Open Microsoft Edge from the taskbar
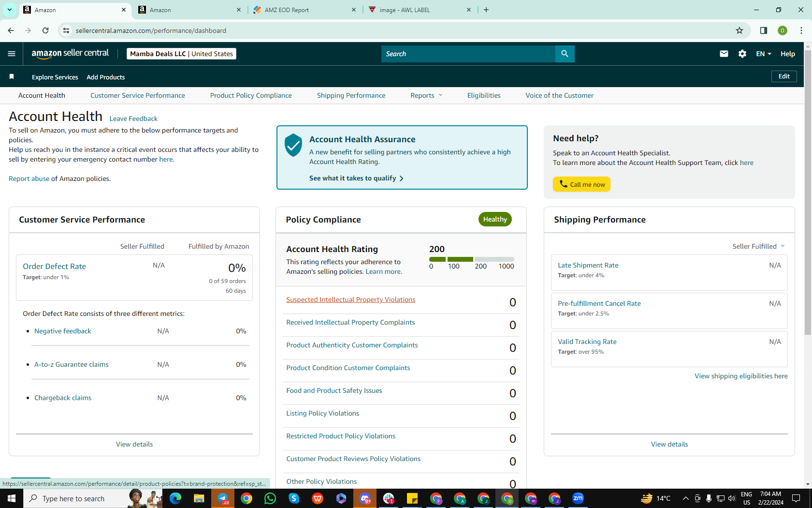Viewport: 812px width, 508px height. point(175,498)
